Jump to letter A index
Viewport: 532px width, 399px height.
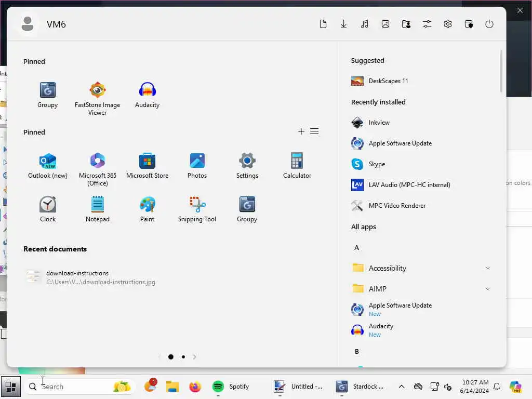point(356,248)
